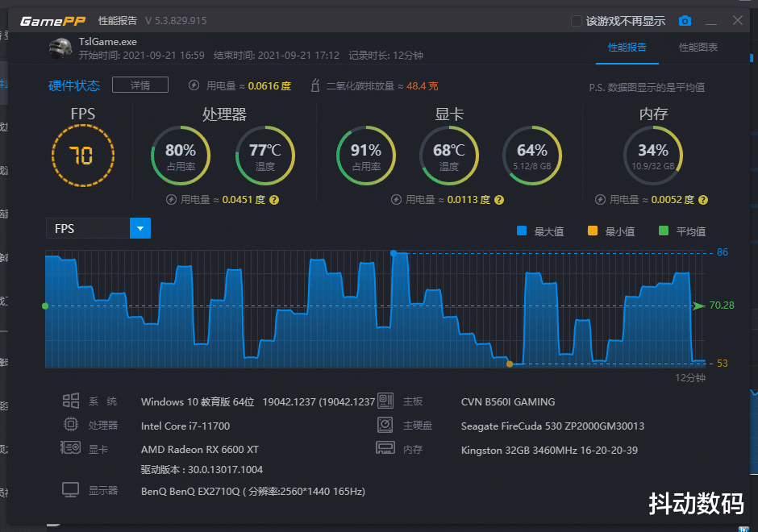Click the green average marker on chart's left edge
758x532 pixels.
[x=45, y=305]
